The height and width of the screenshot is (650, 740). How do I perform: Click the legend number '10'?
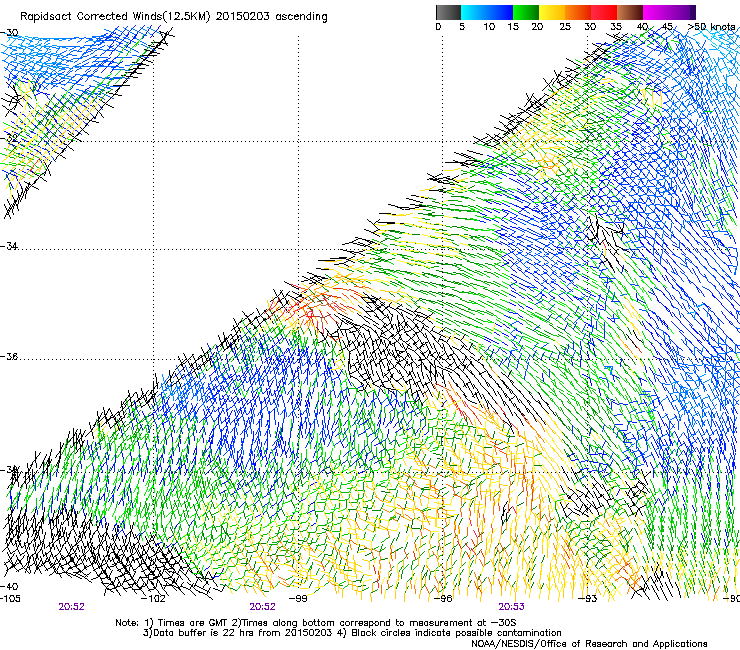(489, 27)
